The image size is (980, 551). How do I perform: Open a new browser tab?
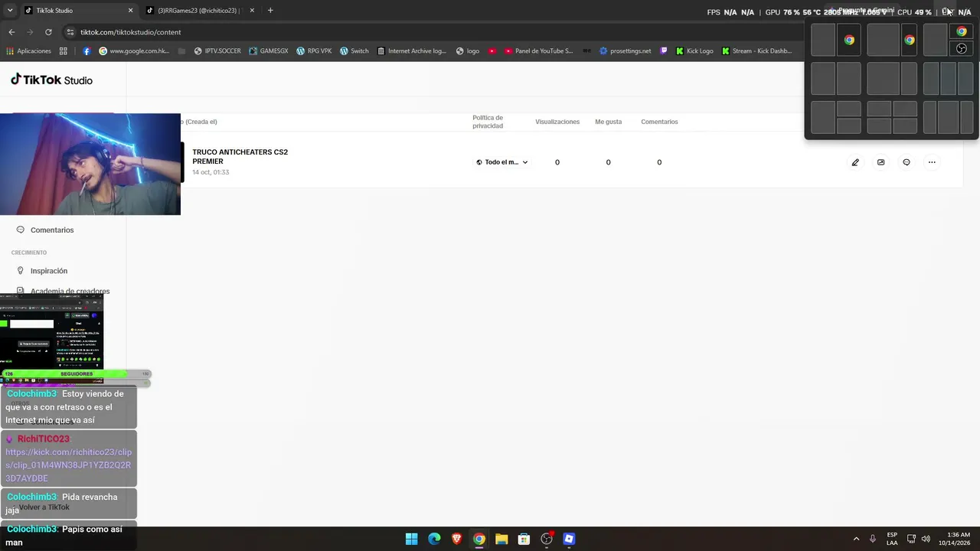coord(270,11)
